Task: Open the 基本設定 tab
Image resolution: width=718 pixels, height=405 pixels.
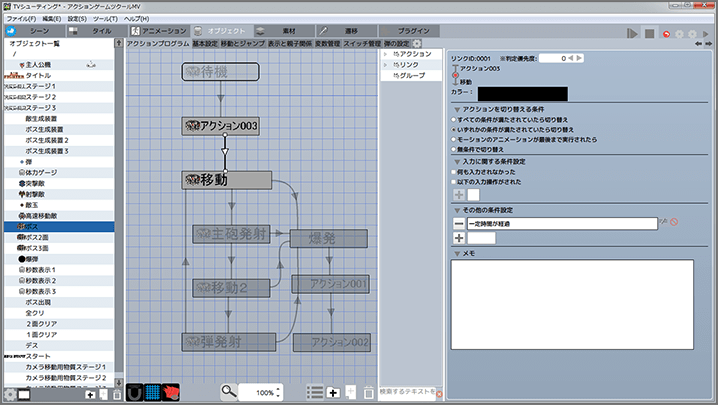Action: 205,44
